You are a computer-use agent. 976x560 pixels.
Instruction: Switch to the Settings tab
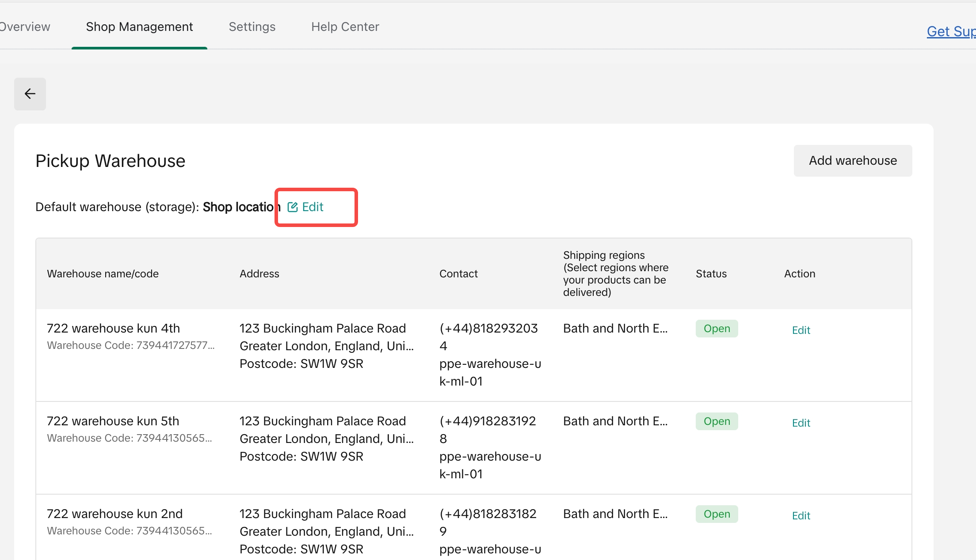click(252, 27)
